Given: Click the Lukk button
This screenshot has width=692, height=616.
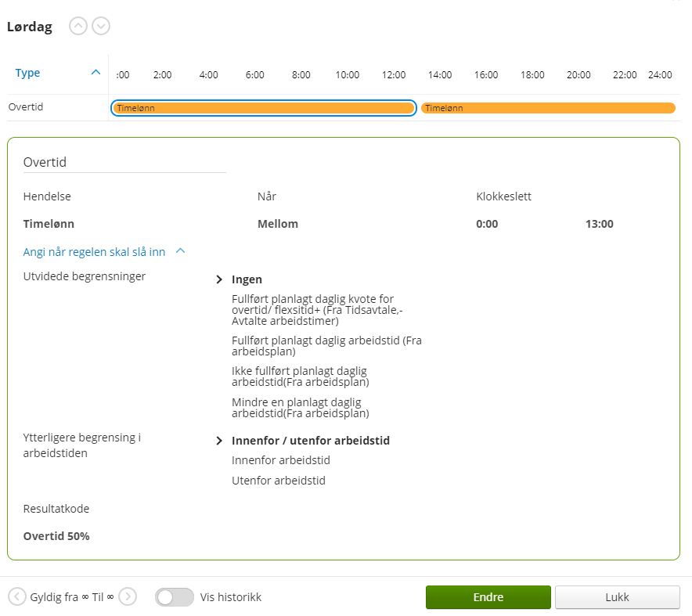Looking at the screenshot, I should [x=617, y=597].
